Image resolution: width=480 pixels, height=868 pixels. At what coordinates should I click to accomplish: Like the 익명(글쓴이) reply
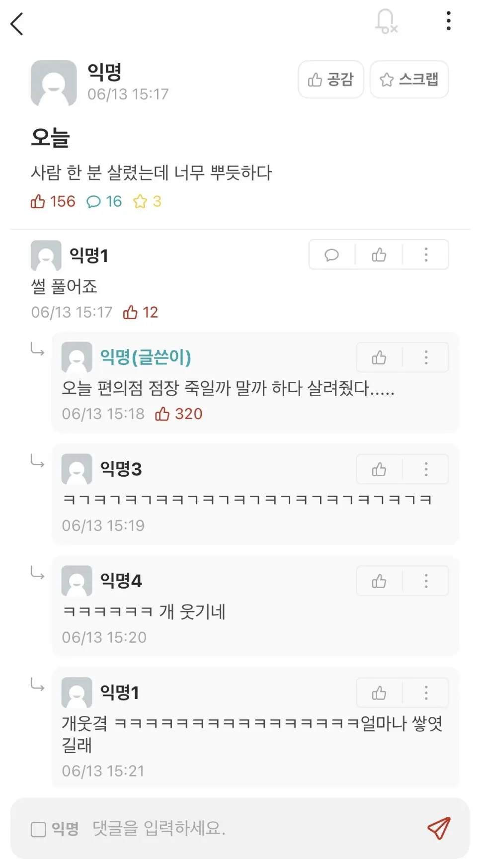(379, 357)
